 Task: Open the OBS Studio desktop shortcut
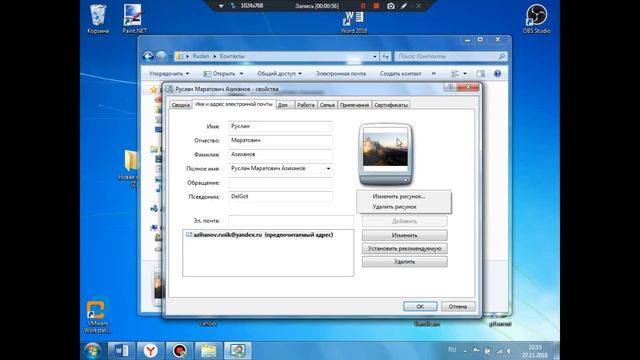click(x=536, y=19)
